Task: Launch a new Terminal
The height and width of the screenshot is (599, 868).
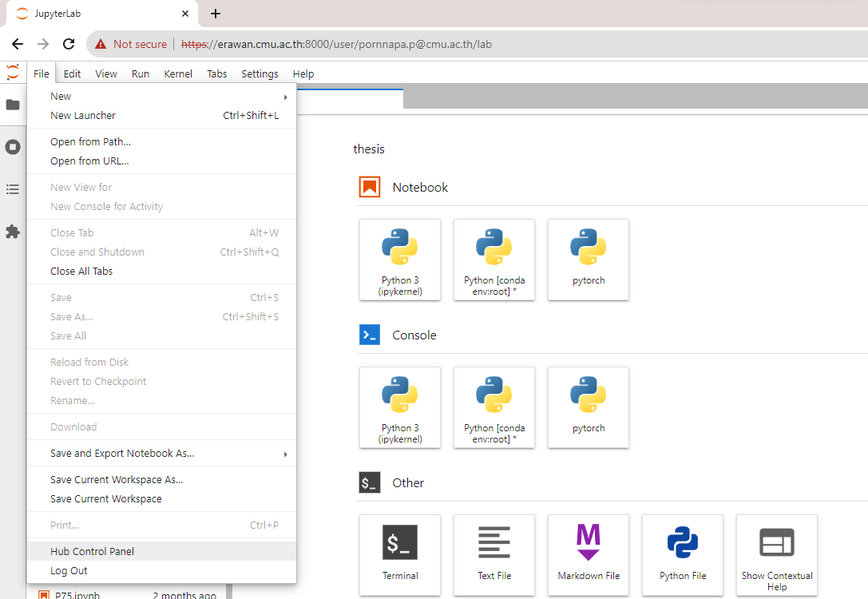Action: 400,555
